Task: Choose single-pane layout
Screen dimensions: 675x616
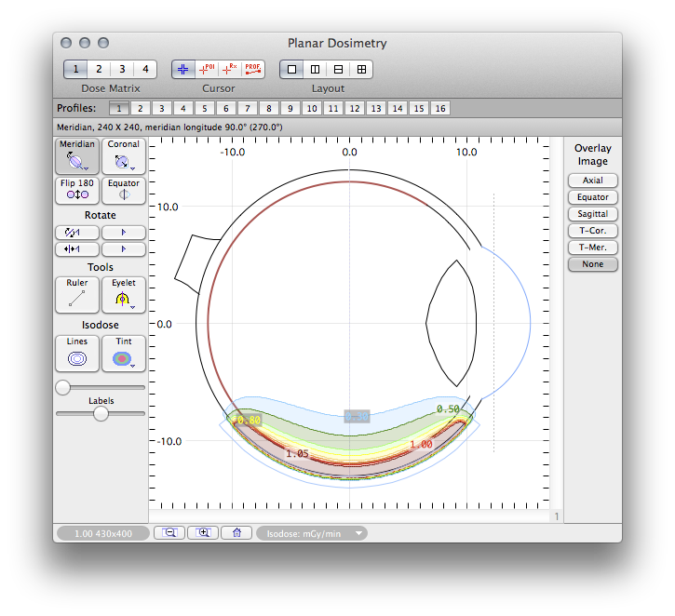Action: tap(291, 69)
